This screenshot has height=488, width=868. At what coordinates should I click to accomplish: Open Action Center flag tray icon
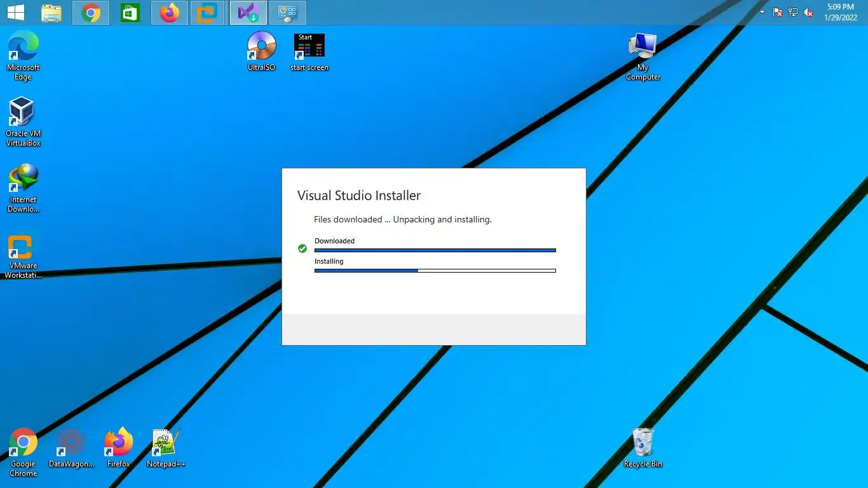[778, 12]
